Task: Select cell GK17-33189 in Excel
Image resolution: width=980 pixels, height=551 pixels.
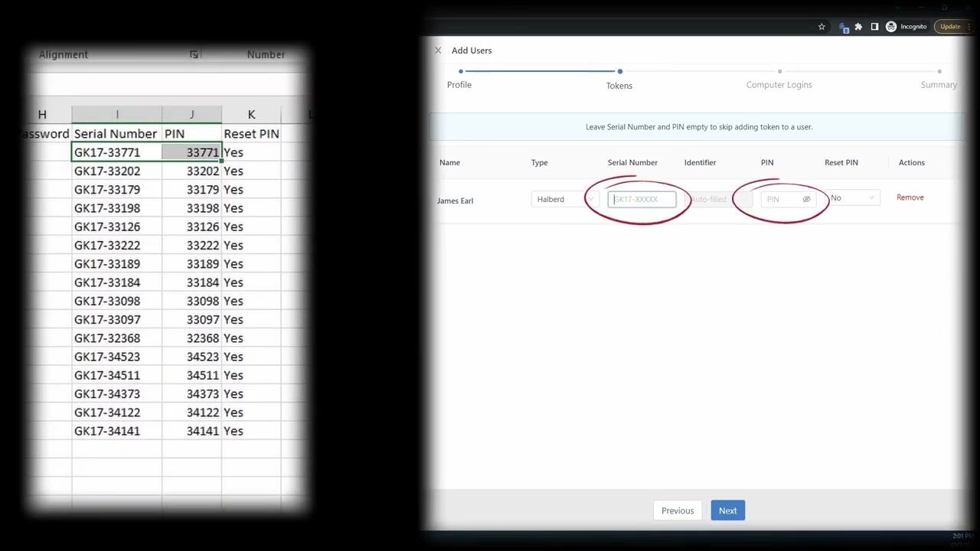Action: [117, 264]
